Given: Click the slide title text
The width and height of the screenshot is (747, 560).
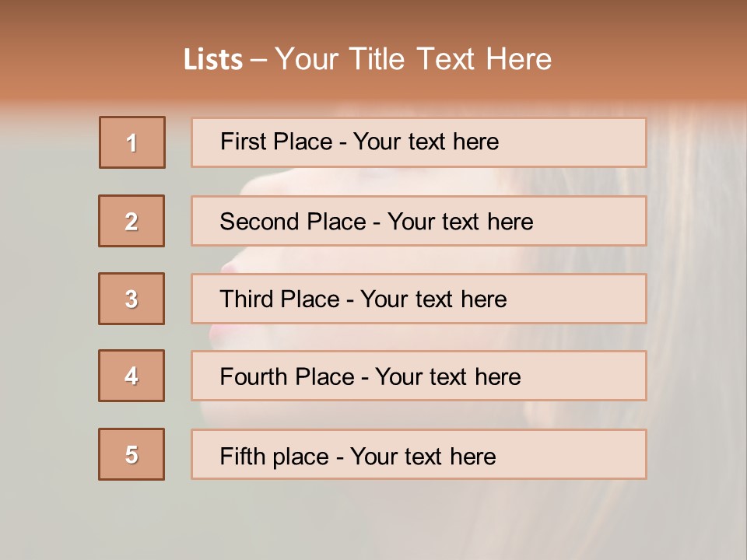Looking at the screenshot, I should click(x=368, y=59).
